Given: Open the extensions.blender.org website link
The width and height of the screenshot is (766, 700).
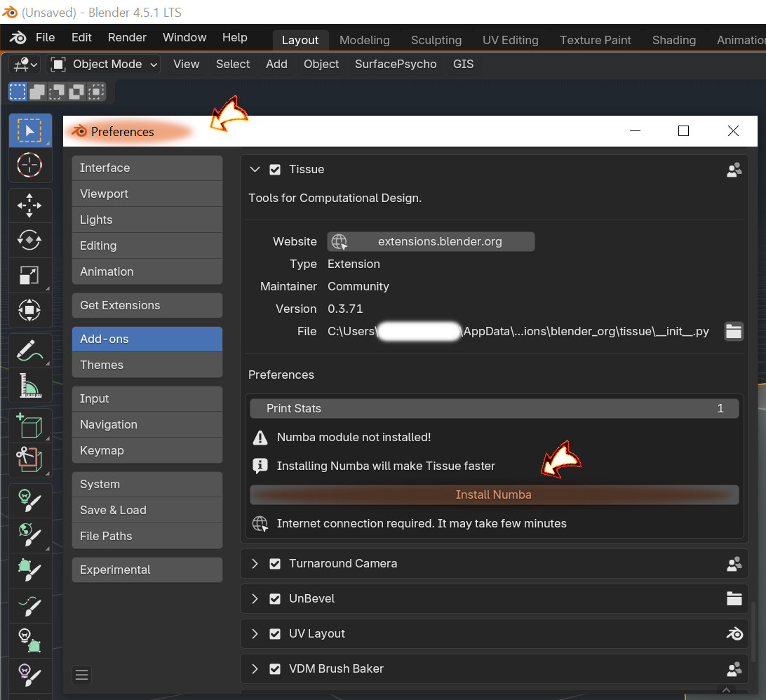Looking at the screenshot, I should click(x=431, y=242).
